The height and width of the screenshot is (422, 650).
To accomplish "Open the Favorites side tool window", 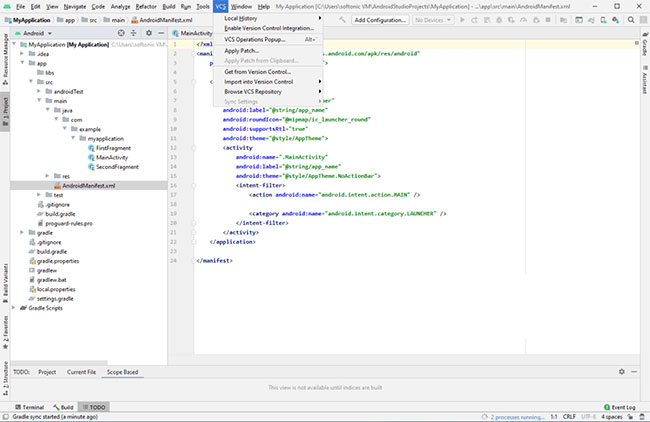I will 5,332.
